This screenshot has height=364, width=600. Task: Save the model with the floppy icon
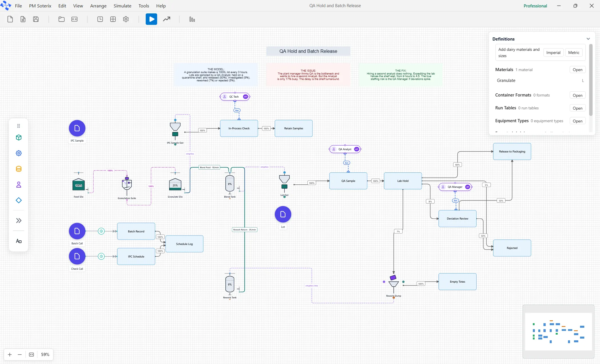(36, 19)
